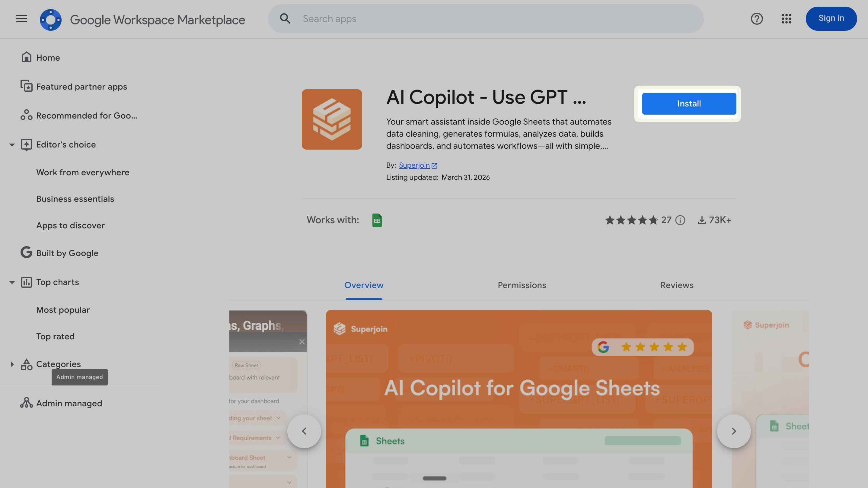This screenshot has height=488, width=868.
Task: Collapse the Top charts section
Action: (x=12, y=282)
